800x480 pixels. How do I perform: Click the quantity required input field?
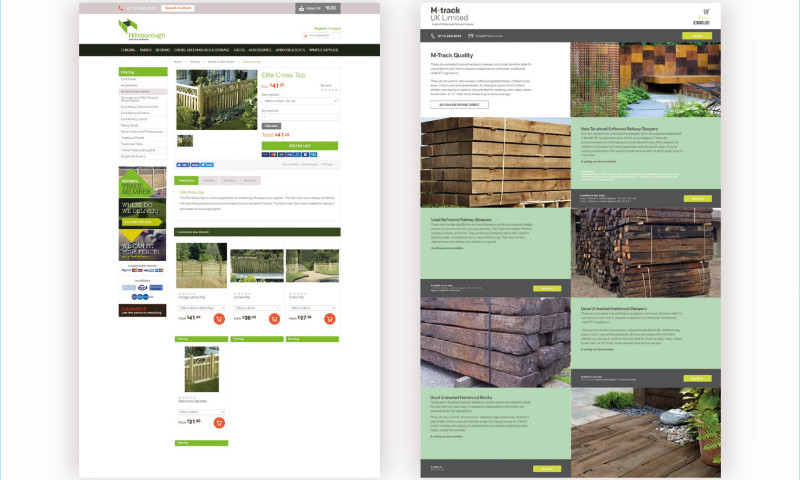300,117
